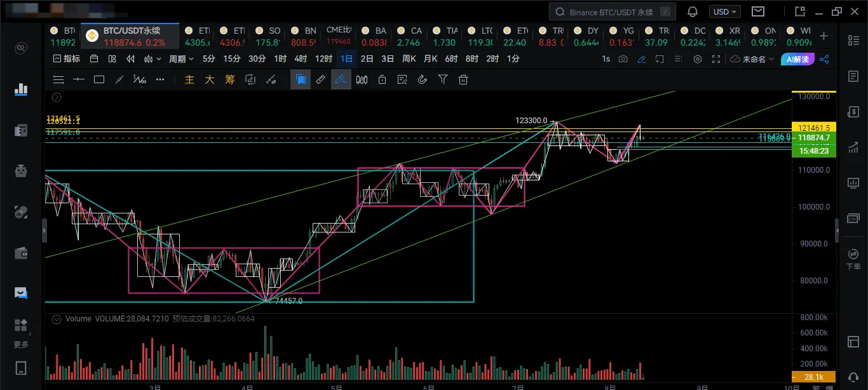
Task: Enter fullscreen chart mode
Action: [x=716, y=58]
